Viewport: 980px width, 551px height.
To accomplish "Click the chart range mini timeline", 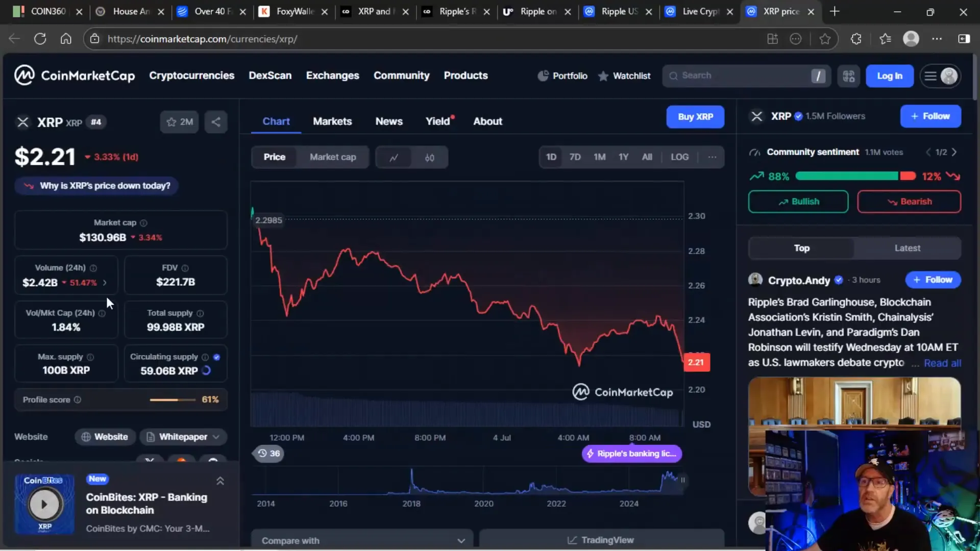I will [468, 482].
